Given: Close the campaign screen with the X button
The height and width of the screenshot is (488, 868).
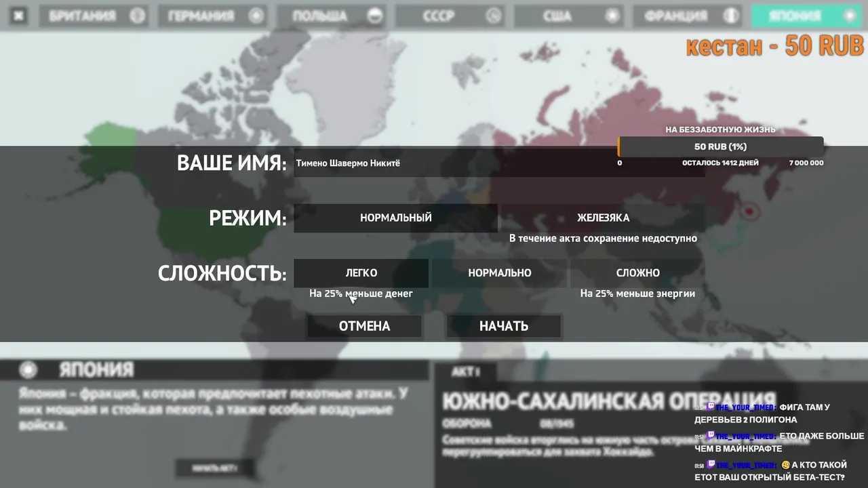Looking at the screenshot, I should point(19,16).
